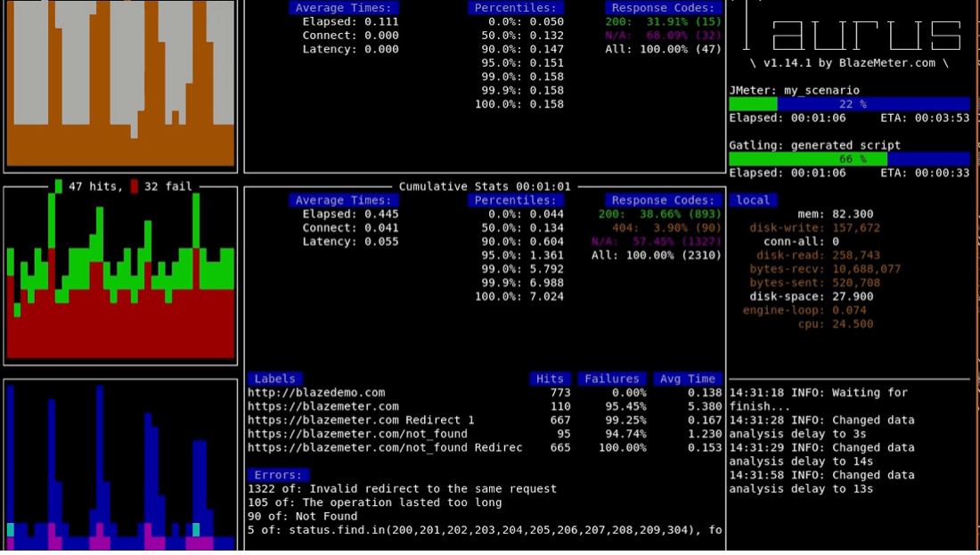Click the blue response time chart
This screenshot has height=555, width=980.
(x=120, y=468)
